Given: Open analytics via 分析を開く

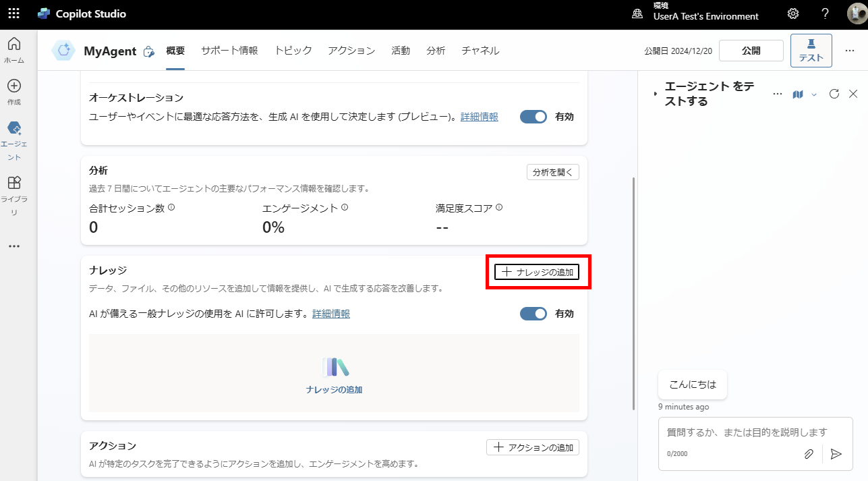Looking at the screenshot, I should 552,172.
